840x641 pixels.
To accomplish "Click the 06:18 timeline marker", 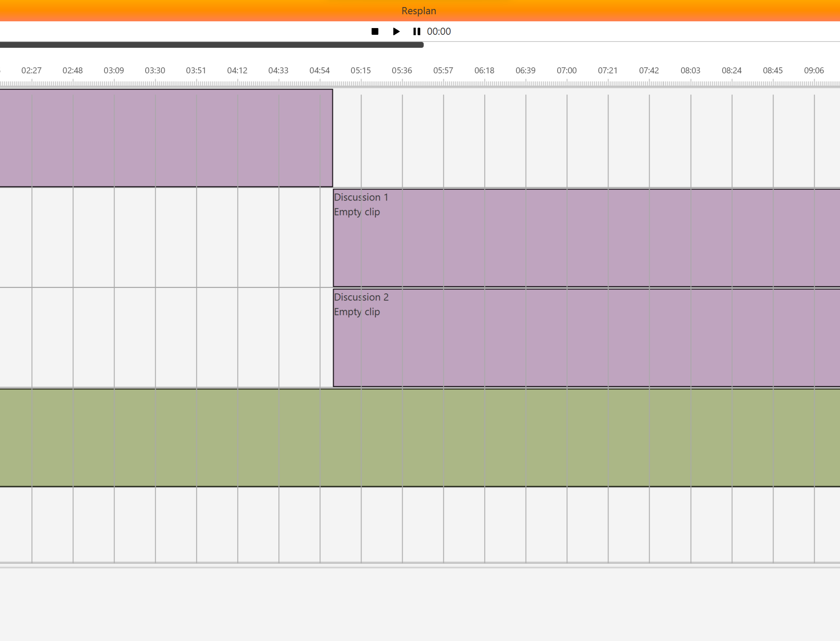I will (x=484, y=71).
